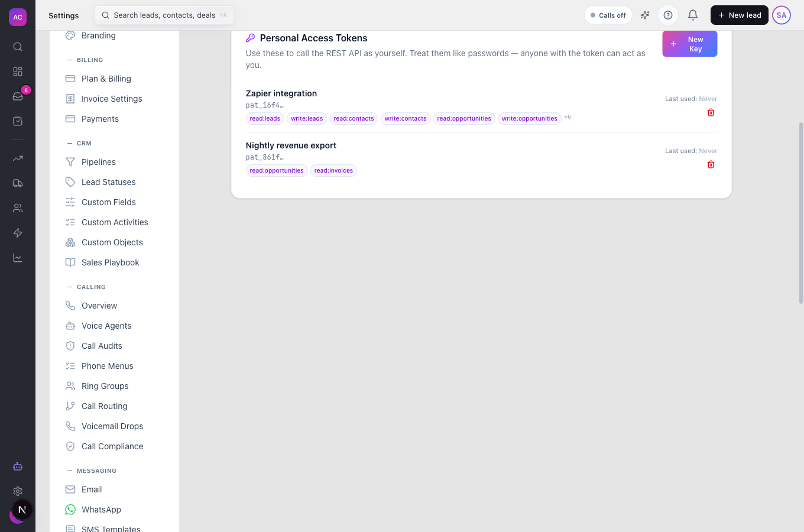The image size is (804, 532).
Task: Open the AI sparkles icon in top bar
Action: click(645, 15)
